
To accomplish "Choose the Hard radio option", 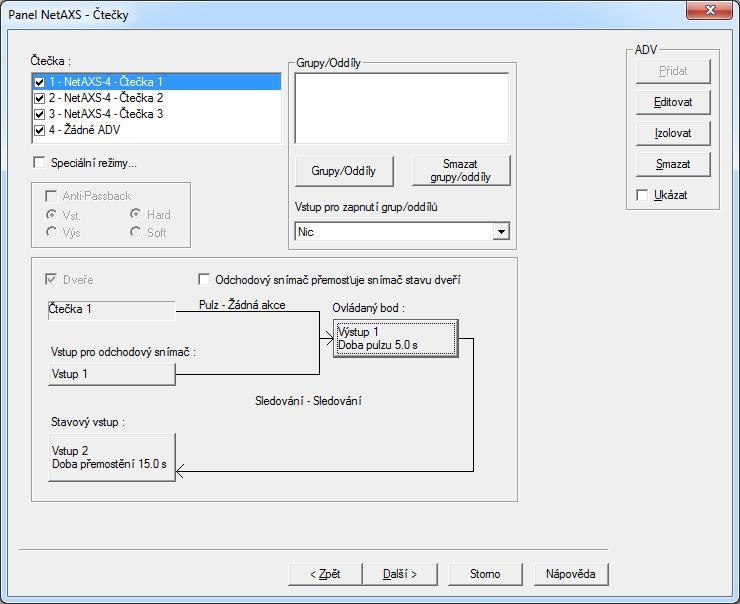I will coord(135,214).
